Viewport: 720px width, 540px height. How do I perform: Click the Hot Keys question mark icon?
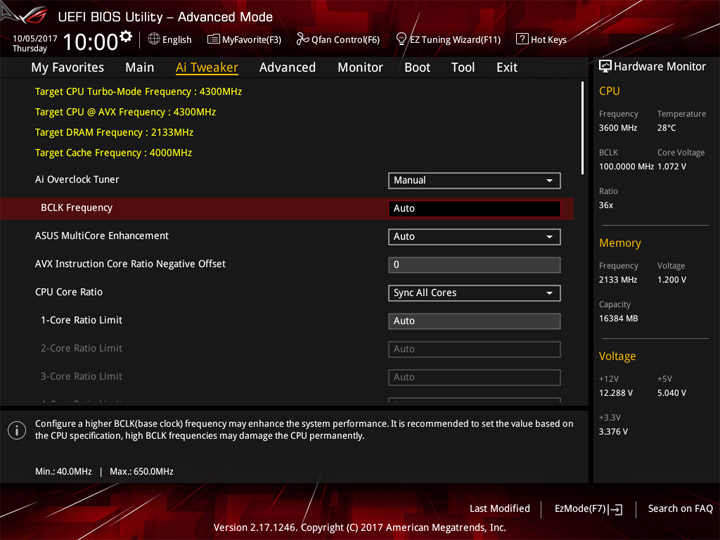click(522, 39)
